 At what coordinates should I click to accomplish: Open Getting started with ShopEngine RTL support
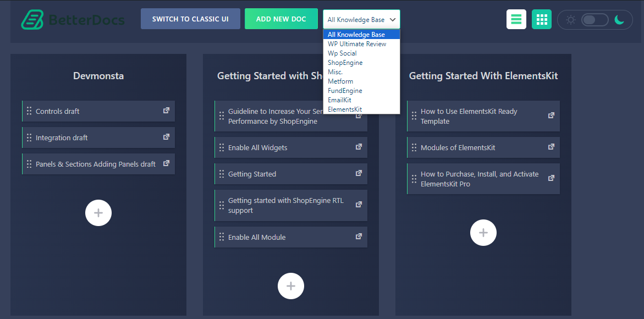point(286,205)
